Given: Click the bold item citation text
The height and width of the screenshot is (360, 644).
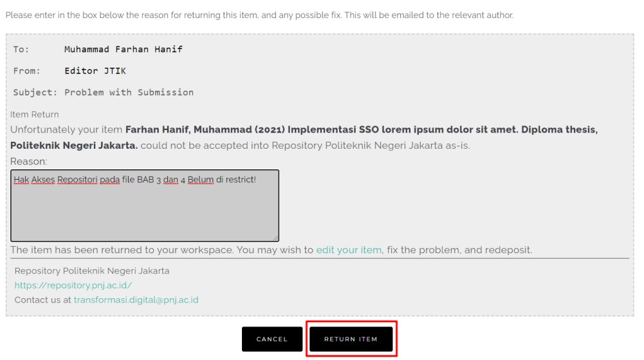Looking at the screenshot, I should 360,130.
